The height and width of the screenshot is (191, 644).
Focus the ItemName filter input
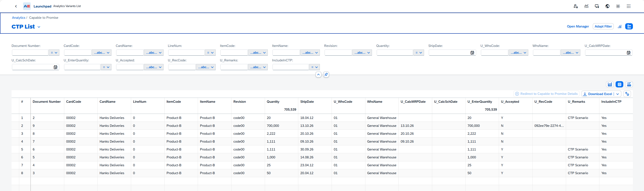286,53
